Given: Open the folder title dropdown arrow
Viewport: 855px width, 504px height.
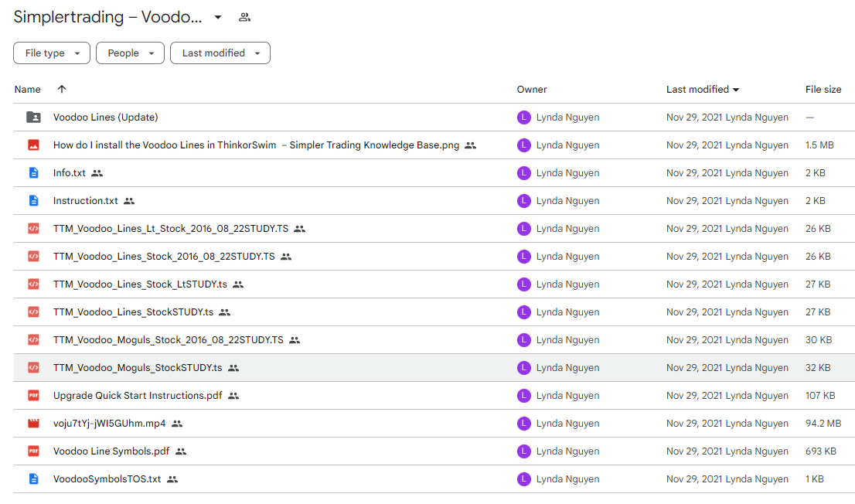Looking at the screenshot, I should tap(217, 18).
